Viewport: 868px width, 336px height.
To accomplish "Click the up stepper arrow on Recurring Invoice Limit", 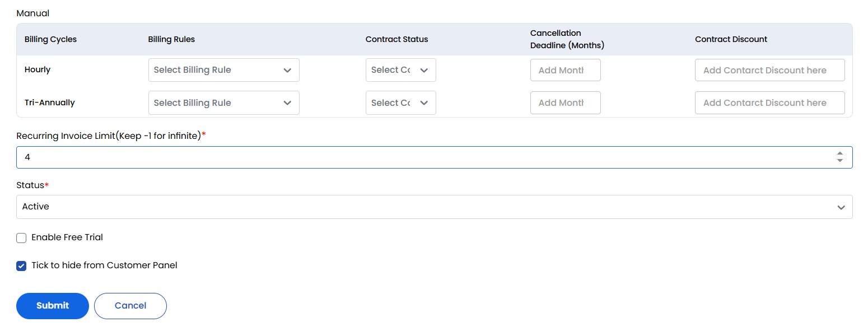I will point(839,153).
